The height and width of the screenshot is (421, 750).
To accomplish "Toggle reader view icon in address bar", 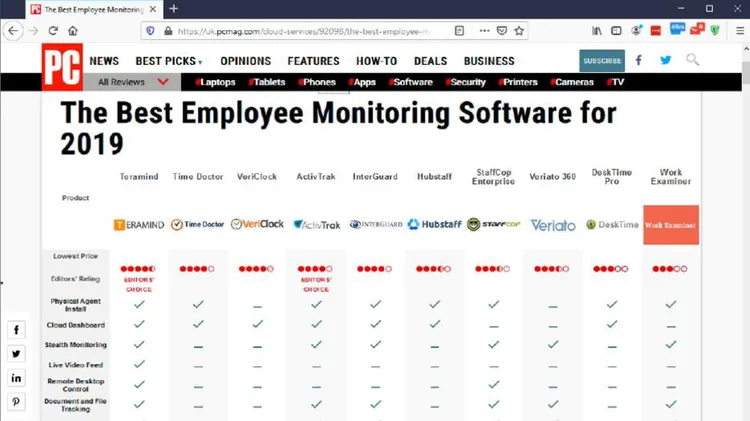I will 459,31.
